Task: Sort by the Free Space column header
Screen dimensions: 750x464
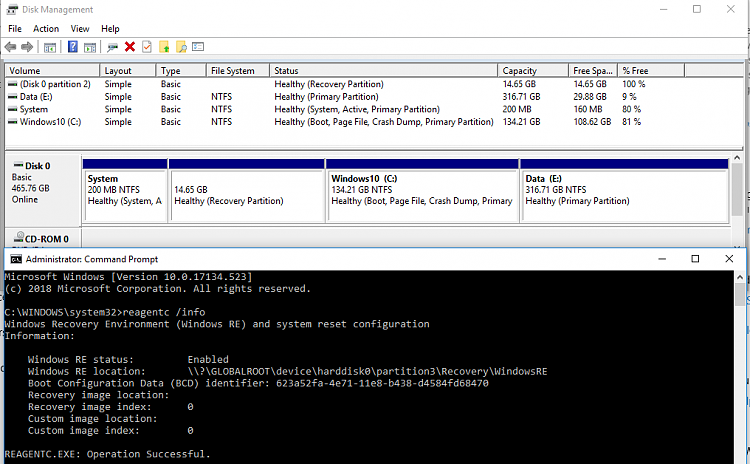Action: pos(593,70)
